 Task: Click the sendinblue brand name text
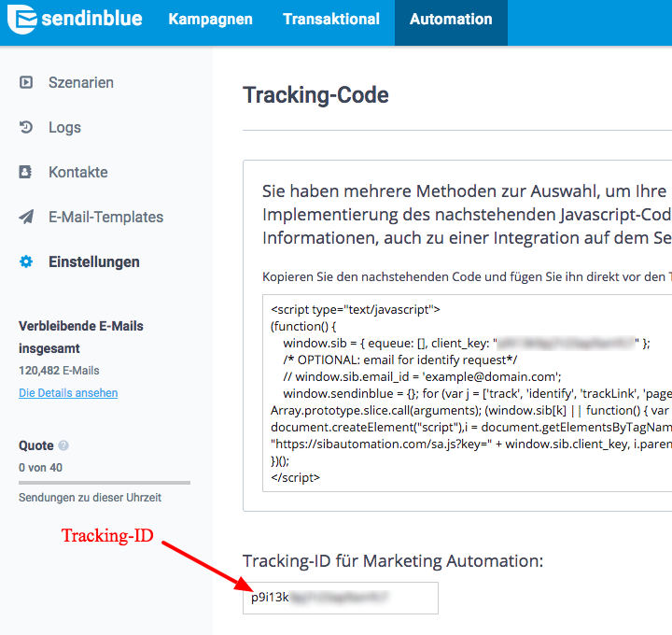click(x=91, y=19)
